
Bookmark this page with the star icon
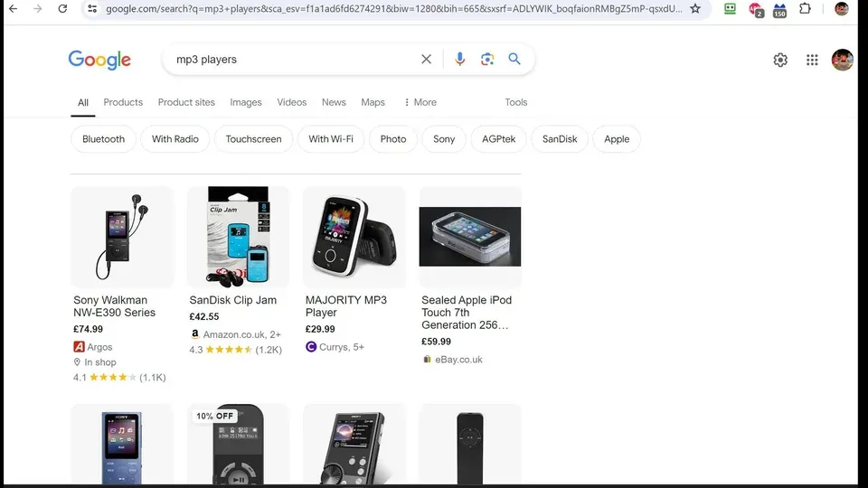pos(695,9)
